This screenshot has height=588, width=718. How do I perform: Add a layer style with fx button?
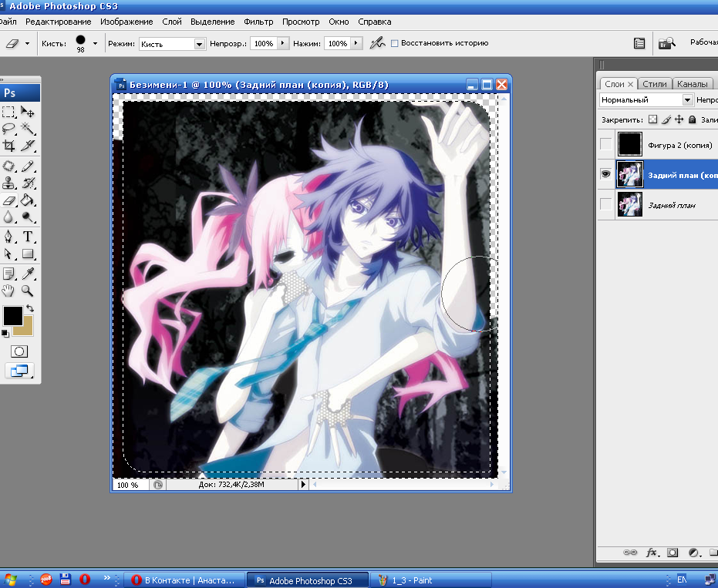[652, 553]
